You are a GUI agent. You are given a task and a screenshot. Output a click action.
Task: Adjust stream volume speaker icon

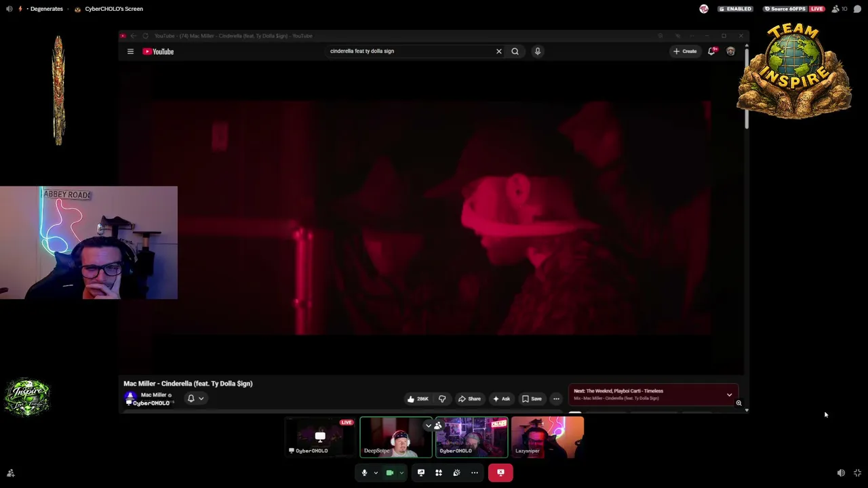point(841,473)
